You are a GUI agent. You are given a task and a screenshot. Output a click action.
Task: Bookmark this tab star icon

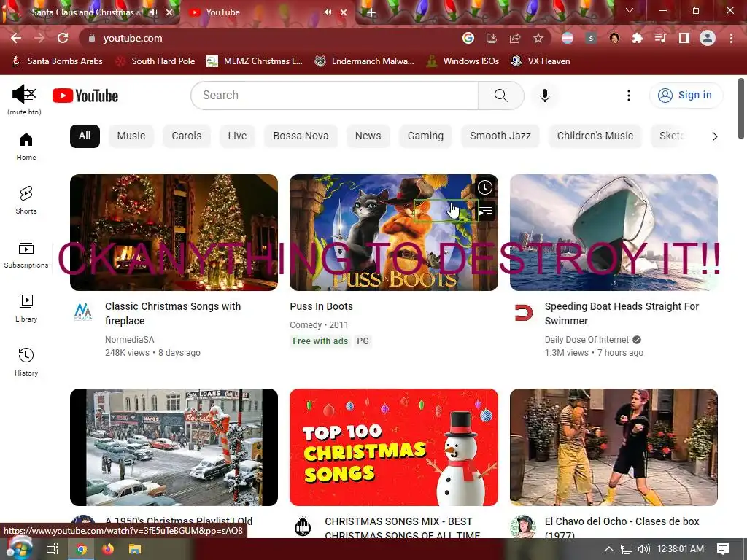pos(538,38)
